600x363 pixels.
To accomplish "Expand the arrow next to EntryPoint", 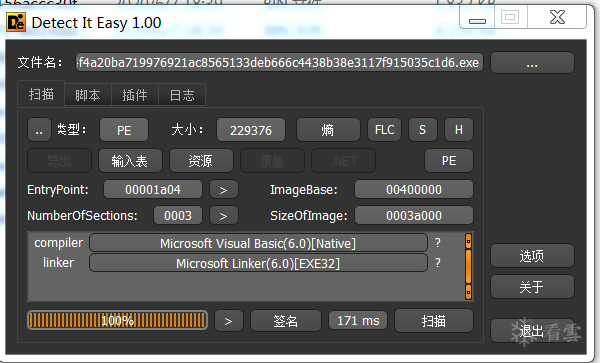I will (224, 190).
